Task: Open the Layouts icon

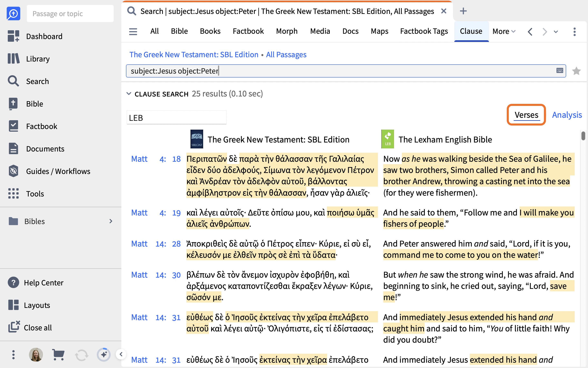Action: click(13, 305)
